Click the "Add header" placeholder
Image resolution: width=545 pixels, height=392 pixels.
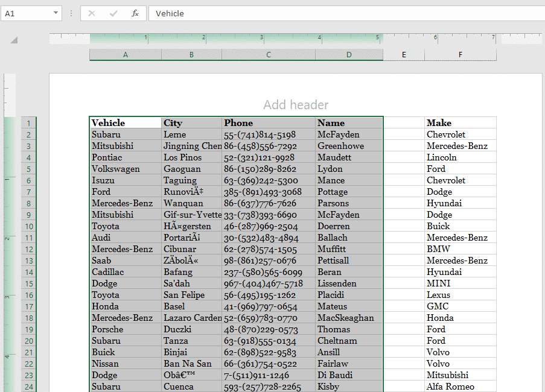pyautogui.click(x=296, y=104)
